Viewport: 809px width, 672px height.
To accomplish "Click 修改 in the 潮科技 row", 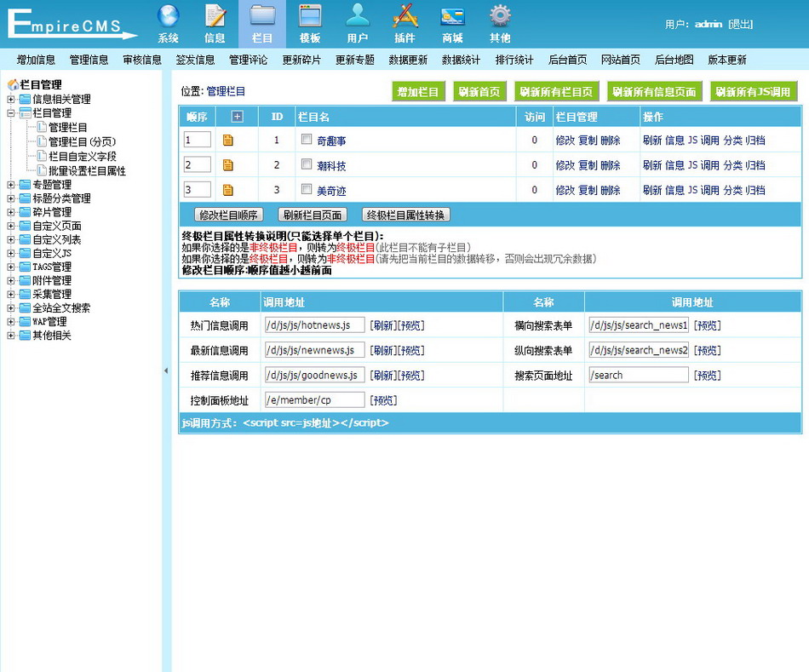I will (x=565, y=165).
